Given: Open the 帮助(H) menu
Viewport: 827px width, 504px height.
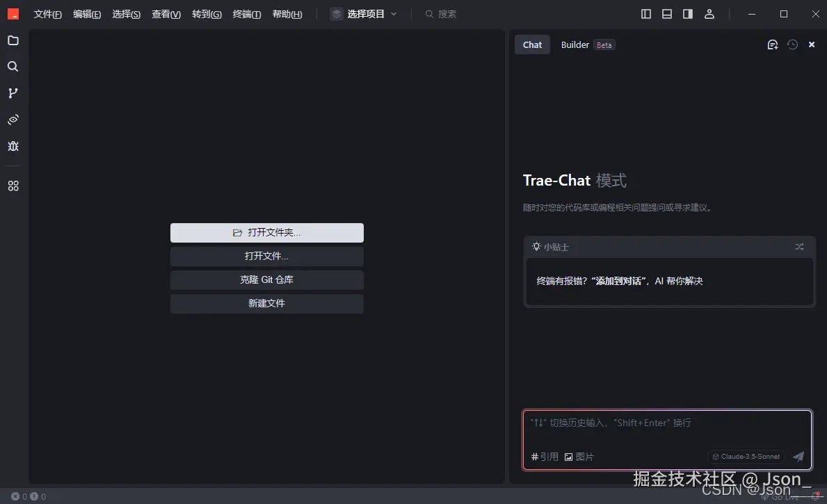Looking at the screenshot, I should (x=287, y=14).
